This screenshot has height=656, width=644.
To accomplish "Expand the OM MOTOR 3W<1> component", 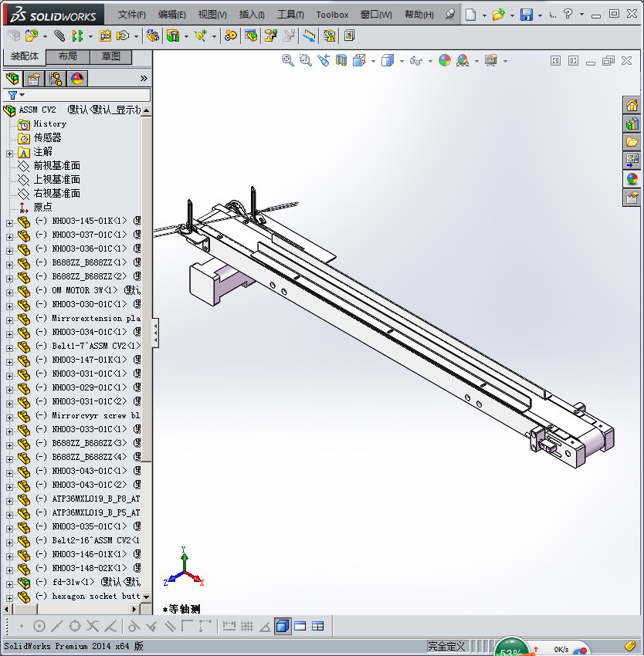I will tap(9, 292).
